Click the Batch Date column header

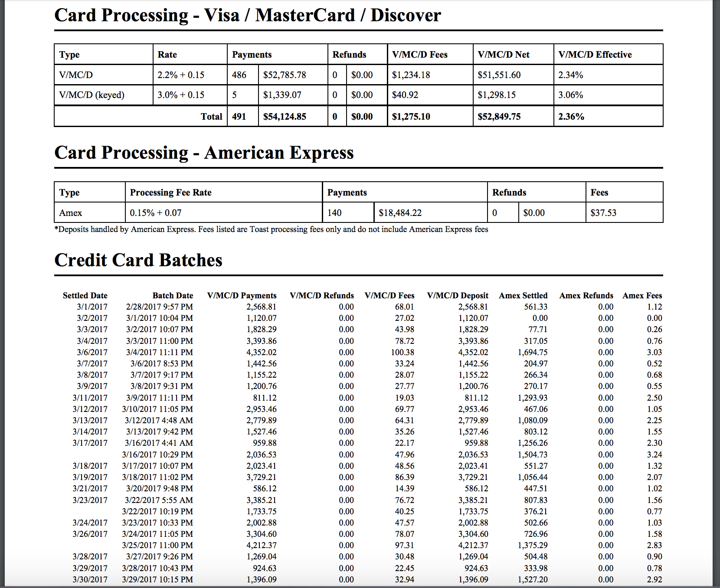pos(172,295)
